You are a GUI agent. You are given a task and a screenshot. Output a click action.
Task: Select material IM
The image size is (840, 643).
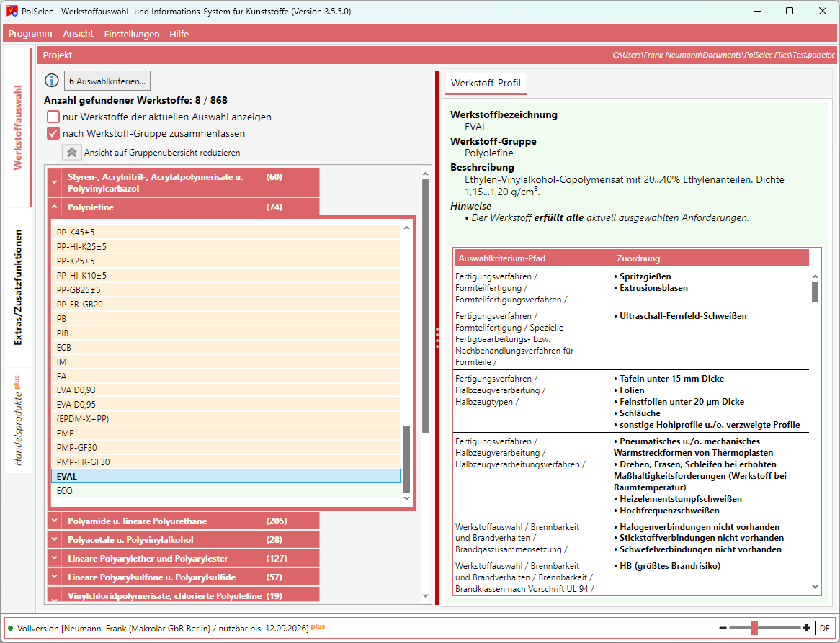click(226, 362)
